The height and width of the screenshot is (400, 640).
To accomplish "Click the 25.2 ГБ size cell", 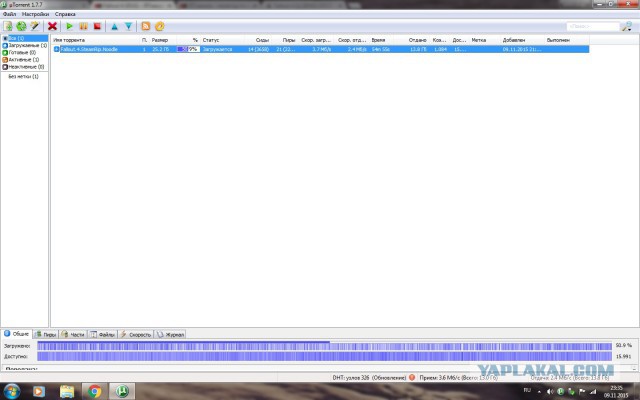I will click(x=161, y=49).
